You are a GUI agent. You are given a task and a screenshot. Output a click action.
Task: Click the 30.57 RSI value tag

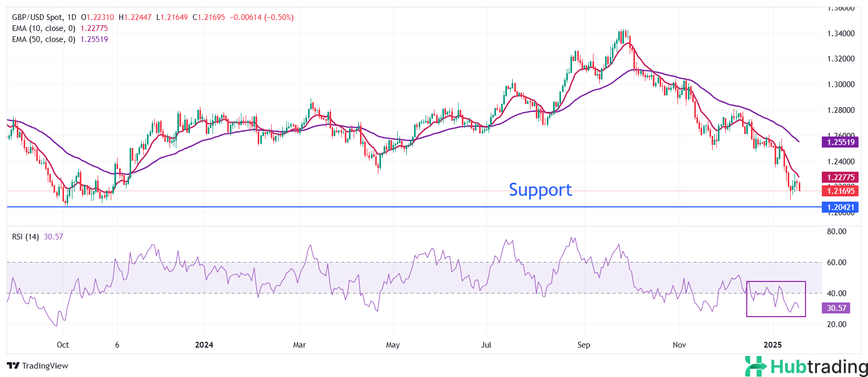[x=836, y=308]
